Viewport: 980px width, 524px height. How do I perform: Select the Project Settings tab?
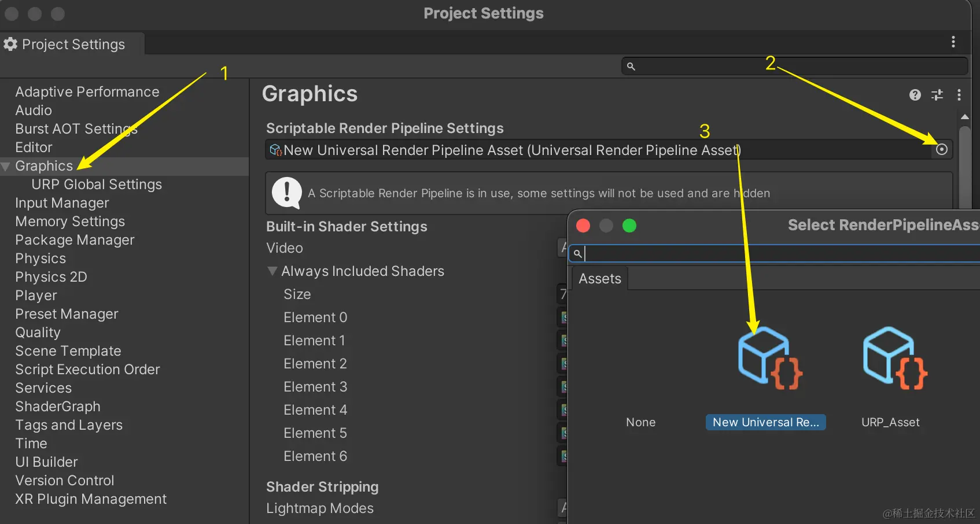[x=72, y=45]
